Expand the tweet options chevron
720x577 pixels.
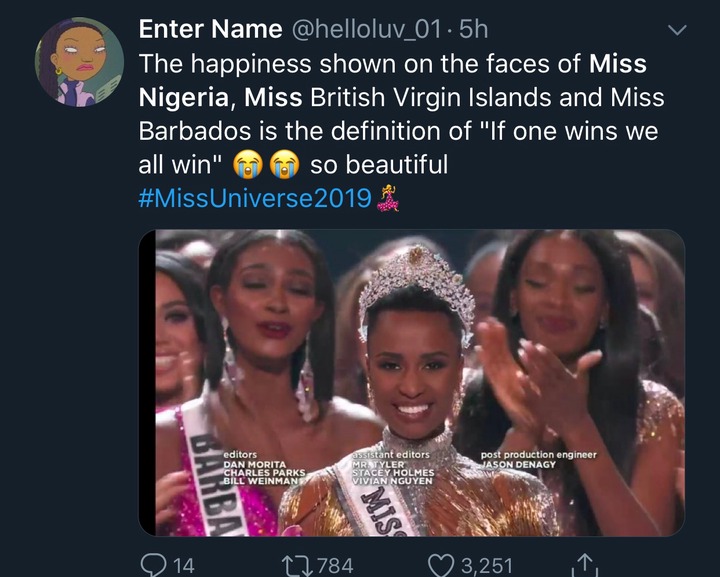[677, 32]
